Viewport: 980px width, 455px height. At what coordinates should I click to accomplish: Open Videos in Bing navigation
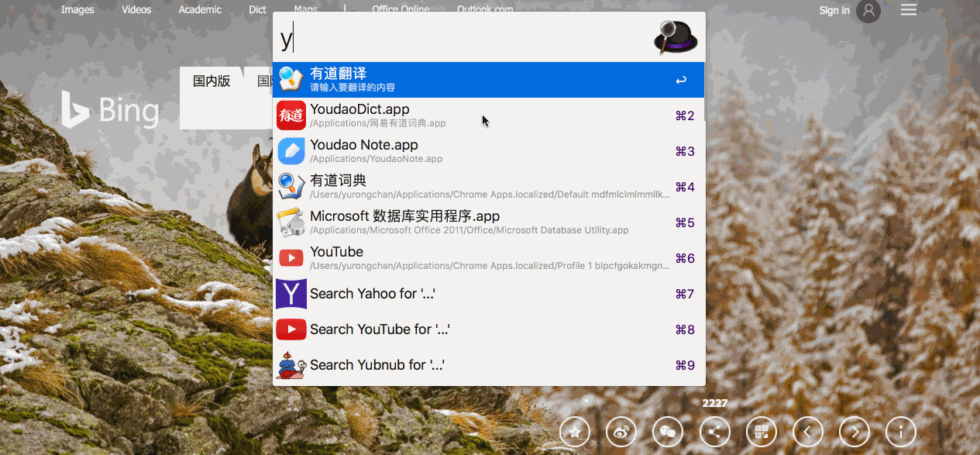tap(136, 10)
